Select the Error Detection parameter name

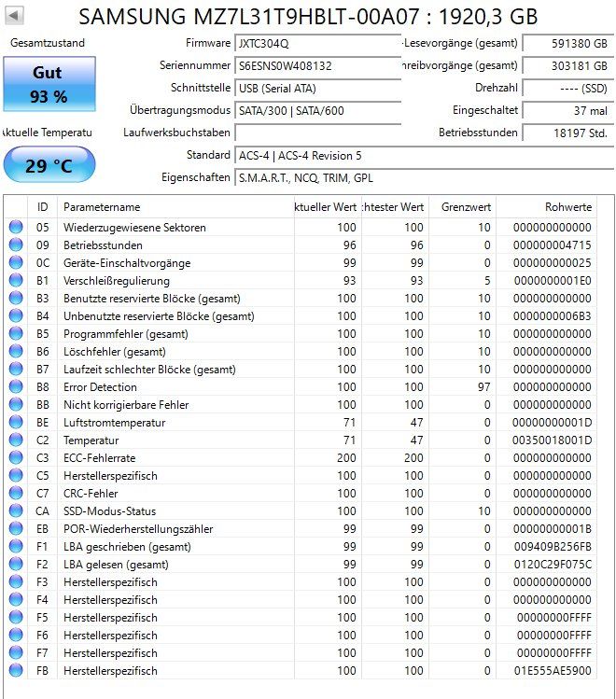[100, 387]
